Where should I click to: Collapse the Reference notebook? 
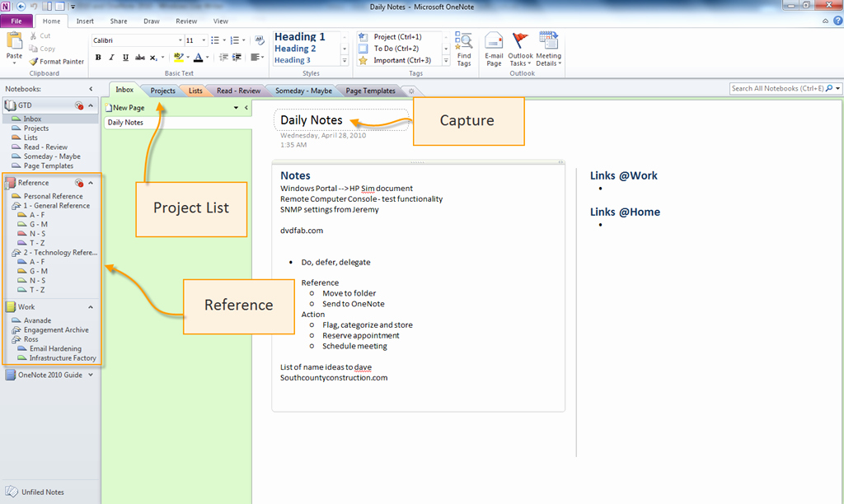pyautogui.click(x=91, y=183)
